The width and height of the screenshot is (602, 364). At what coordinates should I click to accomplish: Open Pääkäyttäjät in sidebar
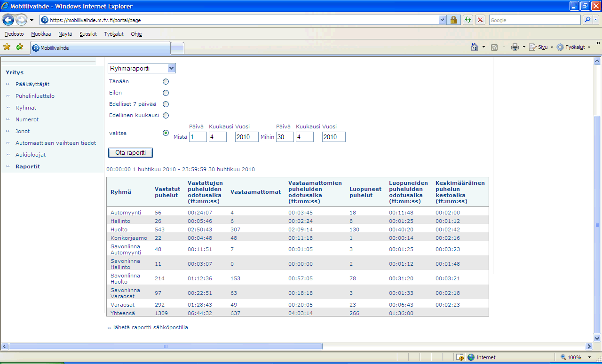32,84
